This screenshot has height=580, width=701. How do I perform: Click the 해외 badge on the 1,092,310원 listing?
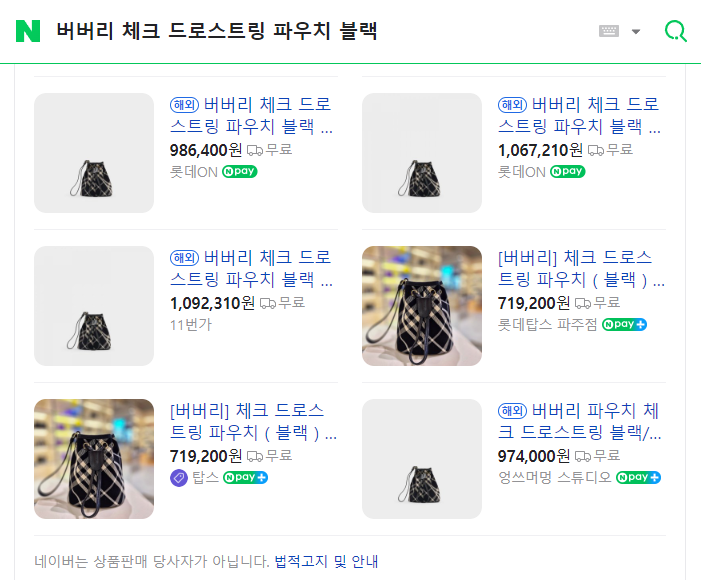(185, 257)
